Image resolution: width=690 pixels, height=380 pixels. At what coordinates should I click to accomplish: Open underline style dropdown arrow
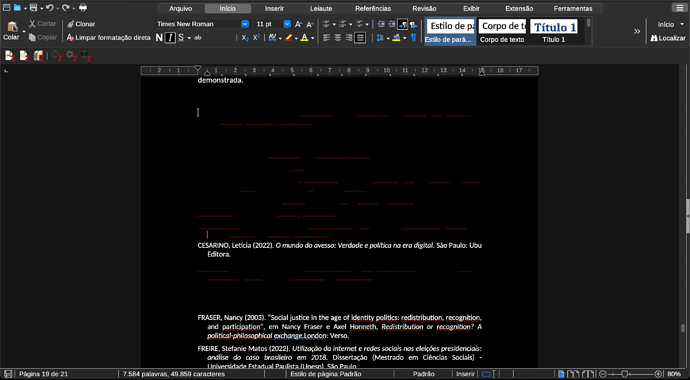(189, 38)
